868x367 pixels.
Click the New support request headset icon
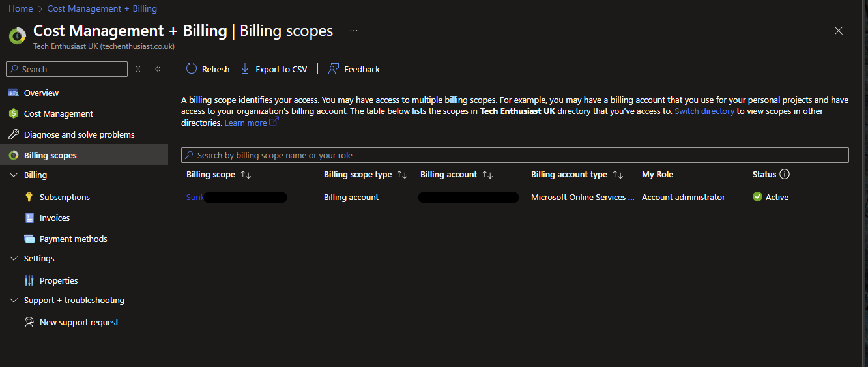click(x=29, y=322)
